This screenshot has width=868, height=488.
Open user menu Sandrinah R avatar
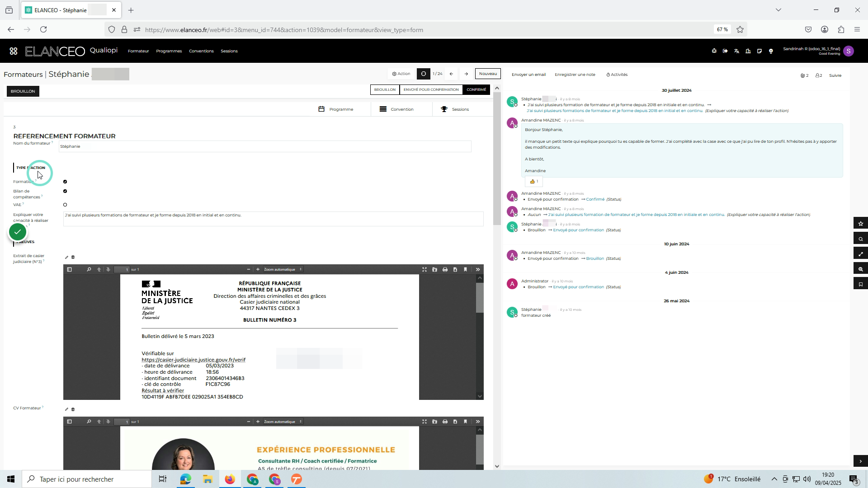click(x=849, y=51)
